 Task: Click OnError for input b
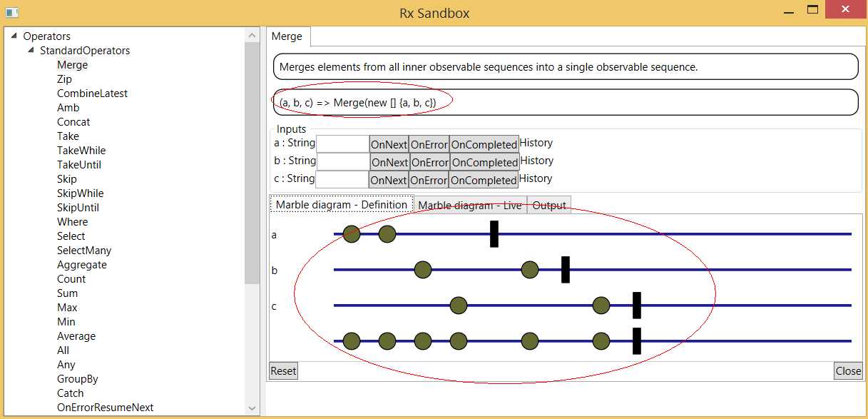[x=429, y=162]
